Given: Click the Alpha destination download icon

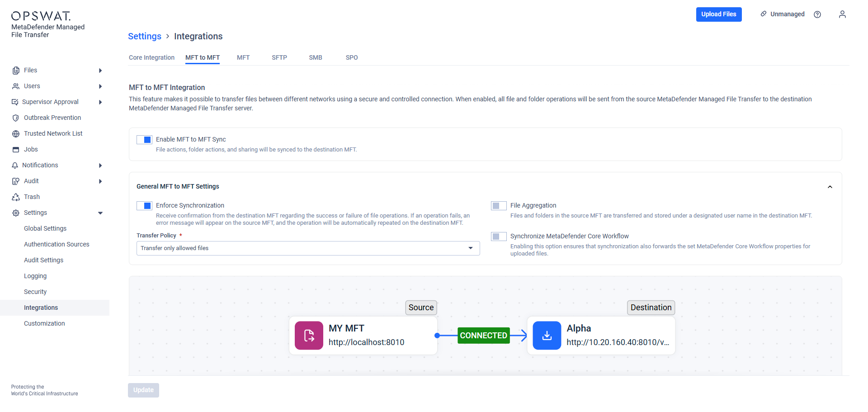Looking at the screenshot, I should coord(547,336).
